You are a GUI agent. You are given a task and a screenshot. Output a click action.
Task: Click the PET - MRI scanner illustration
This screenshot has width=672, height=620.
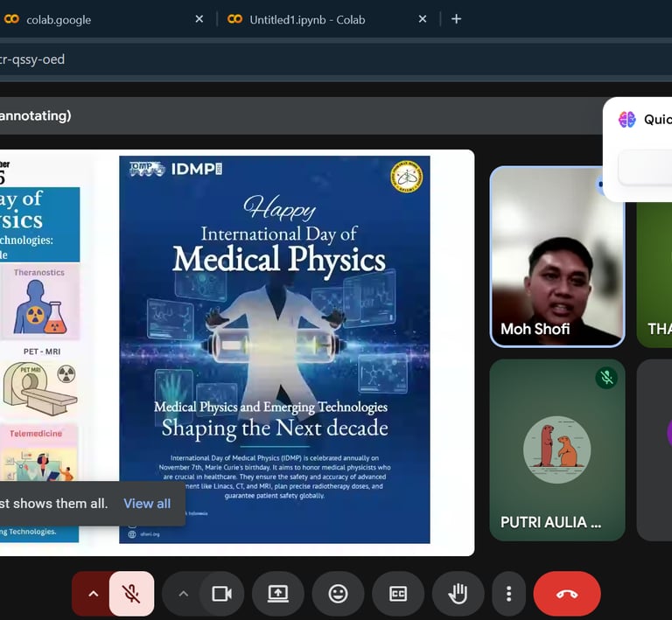click(40, 388)
